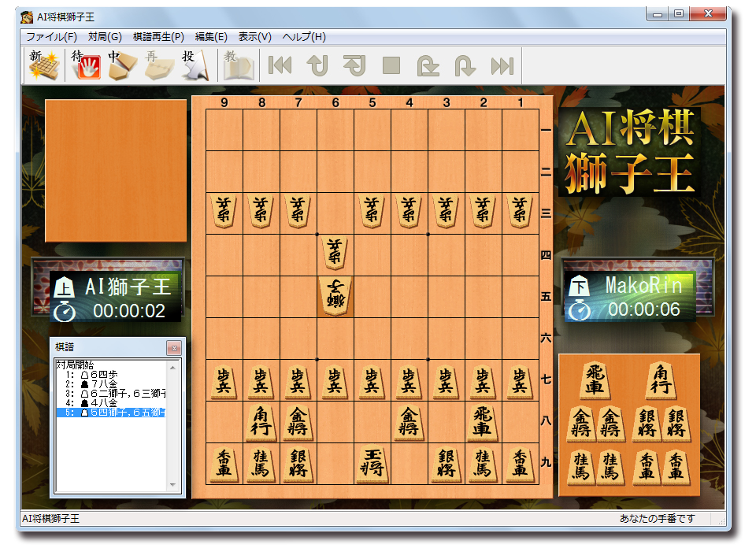756x559 pixels.
Task: Click the empty square 5五 on the board
Action: click(x=372, y=297)
